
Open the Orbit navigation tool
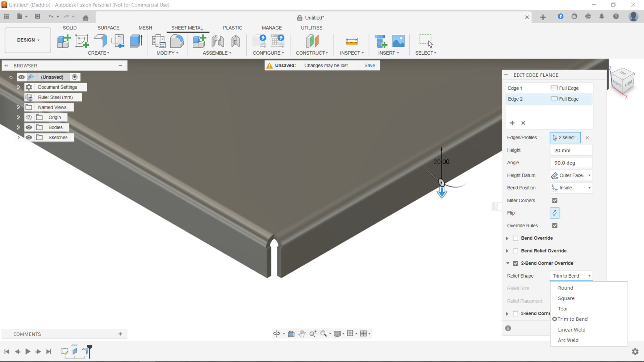tap(277, 334)
